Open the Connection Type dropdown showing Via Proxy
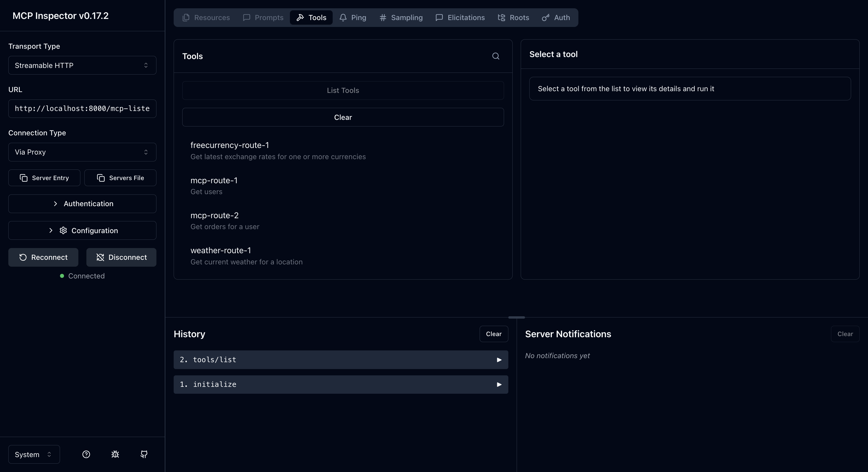Screen dimensions: 868x472 pos(82,152)
